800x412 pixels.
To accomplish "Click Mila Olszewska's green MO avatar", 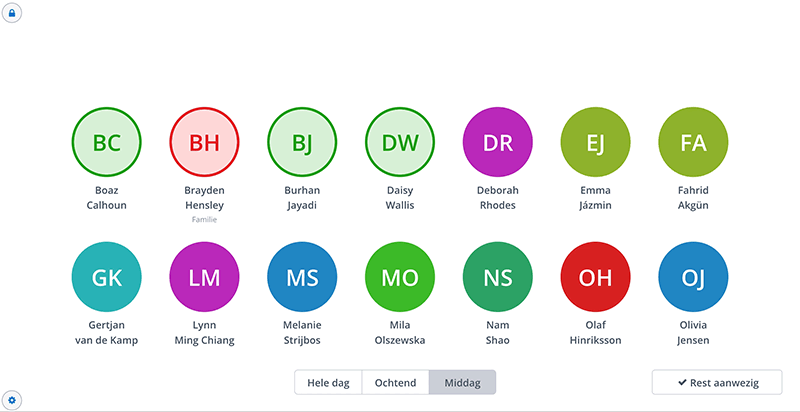I will pyautogui.click(x=400, y=277).
